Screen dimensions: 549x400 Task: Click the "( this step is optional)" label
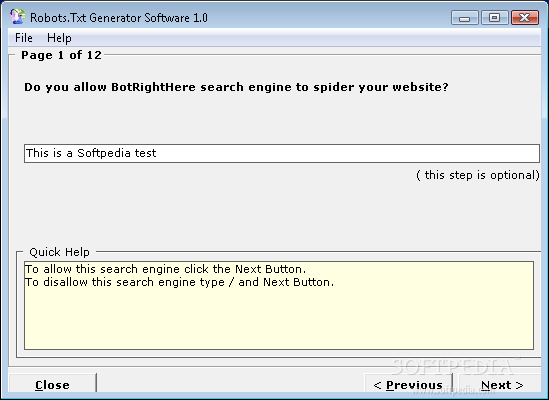478,175
